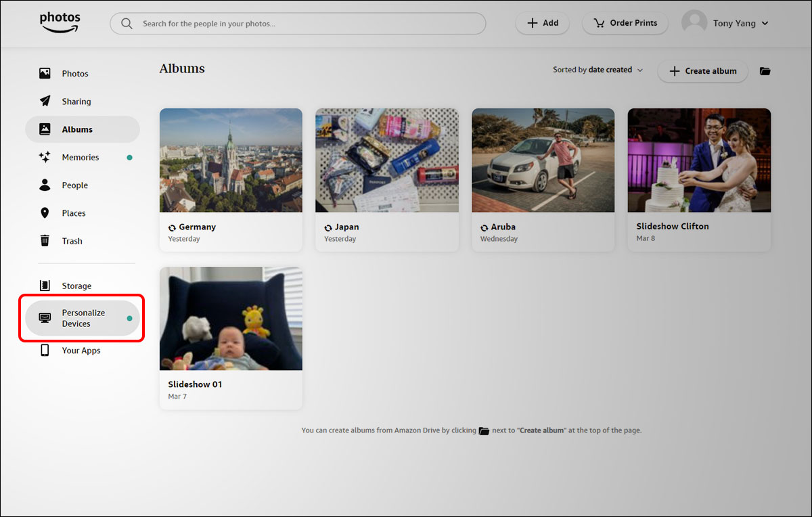
Task: Click the sync icon beside Japan
Action: coord(328,227)
